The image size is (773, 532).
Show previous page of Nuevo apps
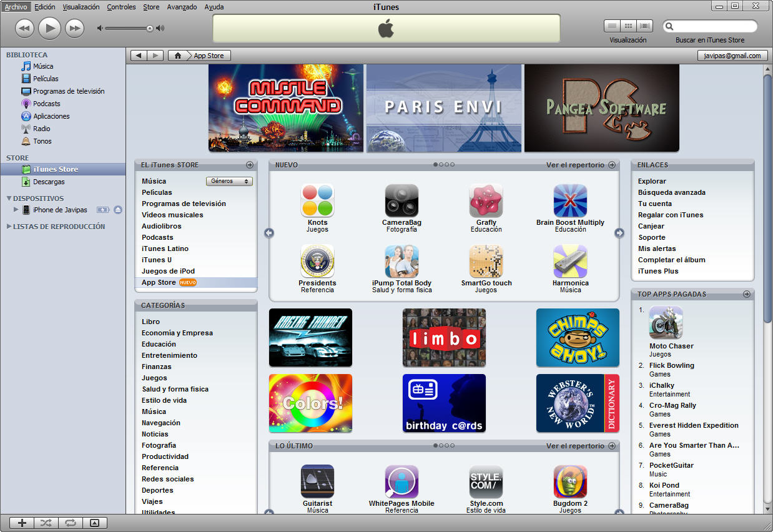tap(269, 233)
